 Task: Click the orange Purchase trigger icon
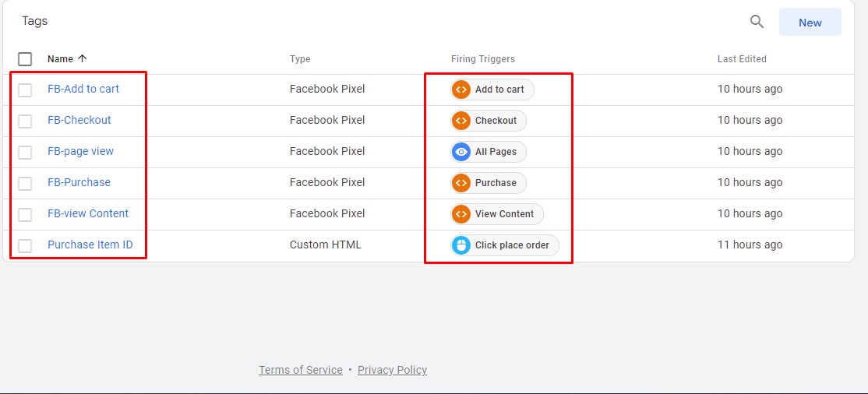tap(461, 183)
